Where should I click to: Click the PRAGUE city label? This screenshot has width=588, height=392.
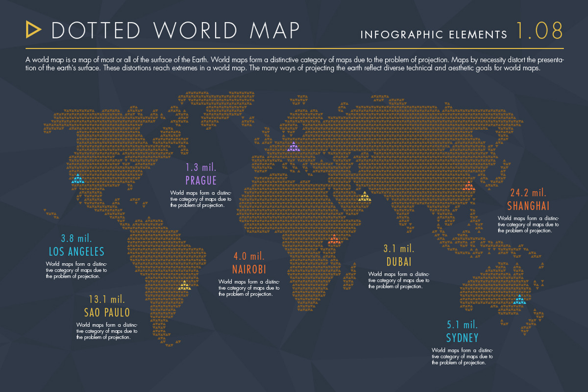tap(201, 180)
